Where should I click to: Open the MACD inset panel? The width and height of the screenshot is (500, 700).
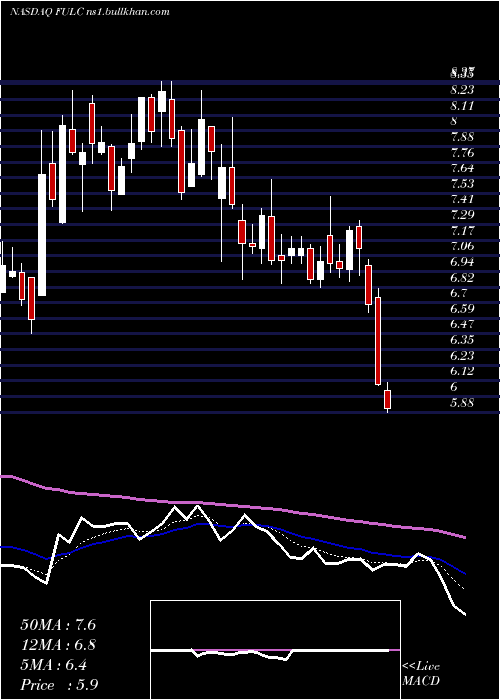[x=275, y=650]
